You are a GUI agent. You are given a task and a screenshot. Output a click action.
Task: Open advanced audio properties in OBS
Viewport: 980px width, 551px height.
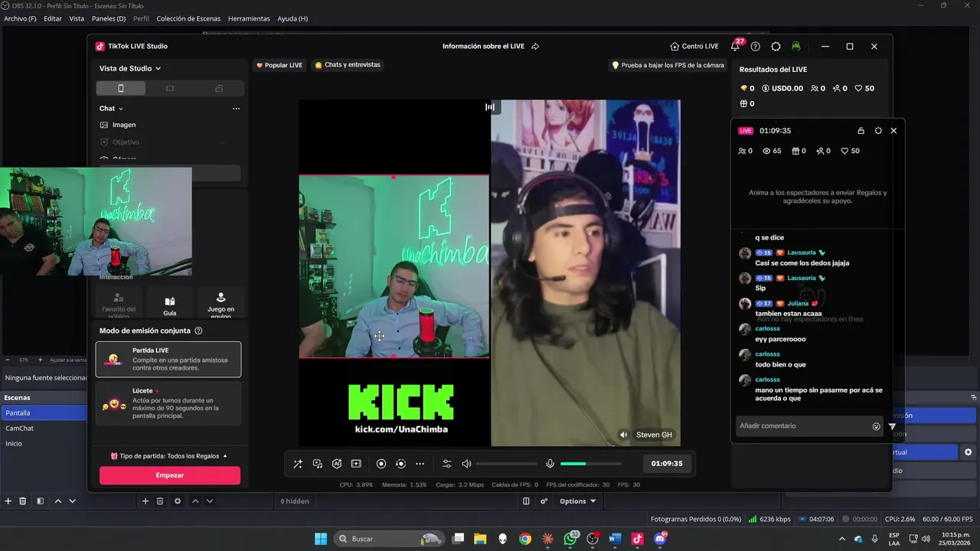544,501
